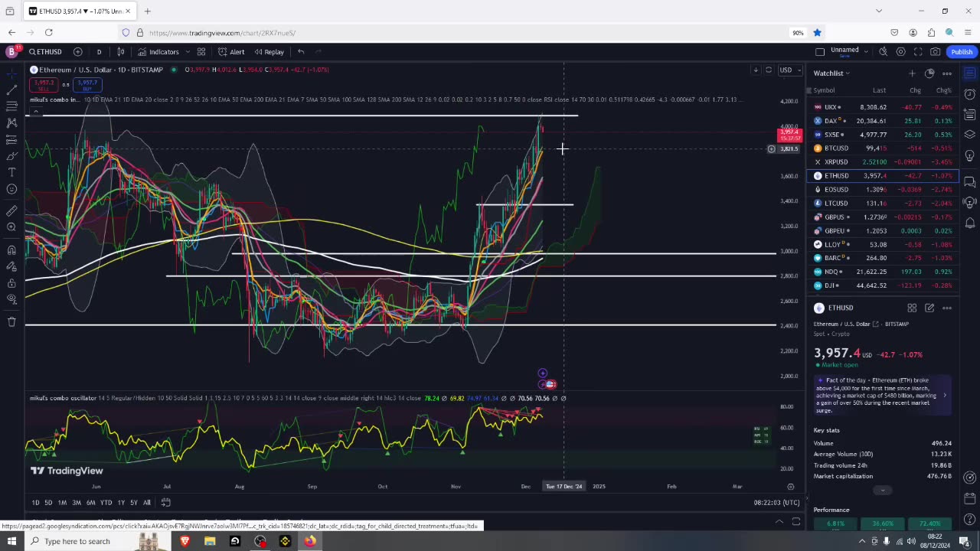Screen dimensions: 980x551
Task: Enter fullscreen mode
Action: click(918, 52)
